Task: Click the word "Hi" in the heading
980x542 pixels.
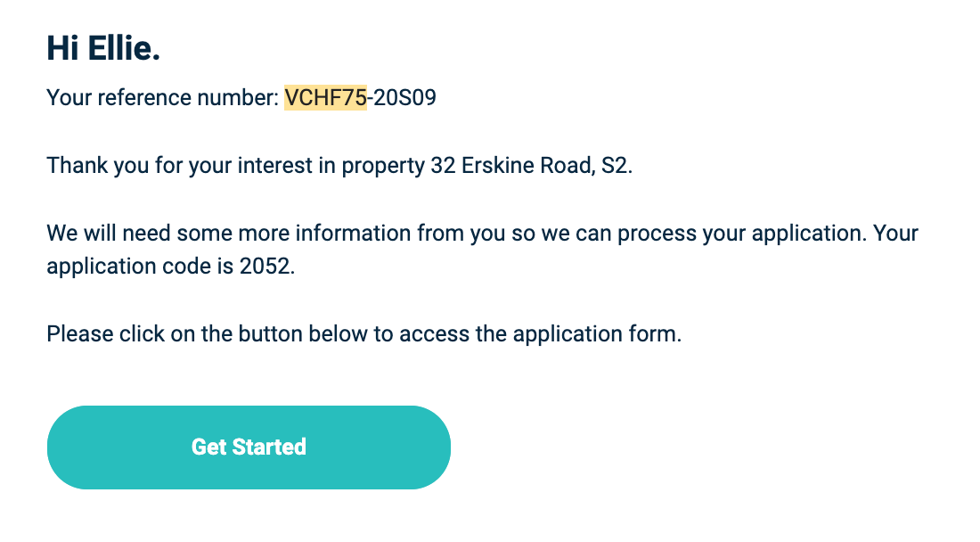Action: pyautogui.click(x=64, y=48)
